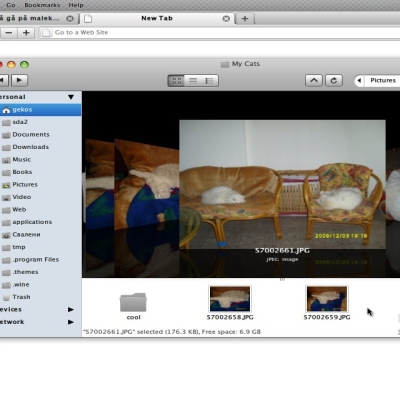Click the Pictures path bar button
Viewport: 400px width, 400px height.
click(383, 80)
